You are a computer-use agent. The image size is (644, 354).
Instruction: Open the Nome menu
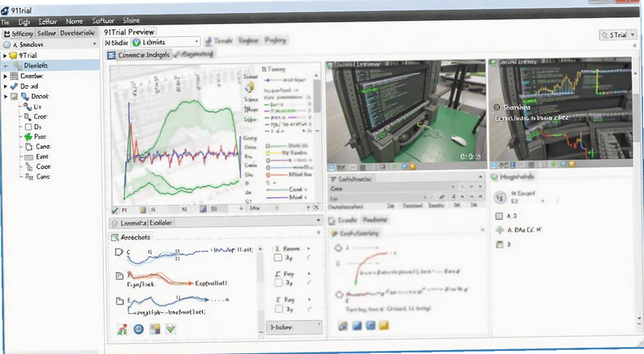[74, 21]
